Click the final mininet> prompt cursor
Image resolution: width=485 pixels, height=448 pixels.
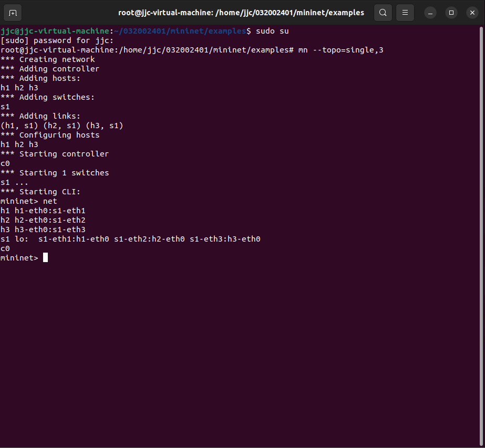point(46,257)
